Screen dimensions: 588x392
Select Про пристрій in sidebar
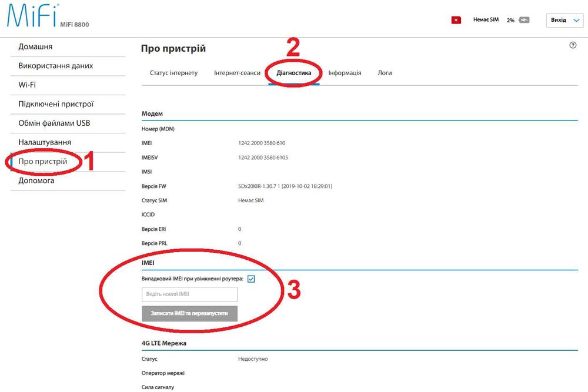[43, 161]
